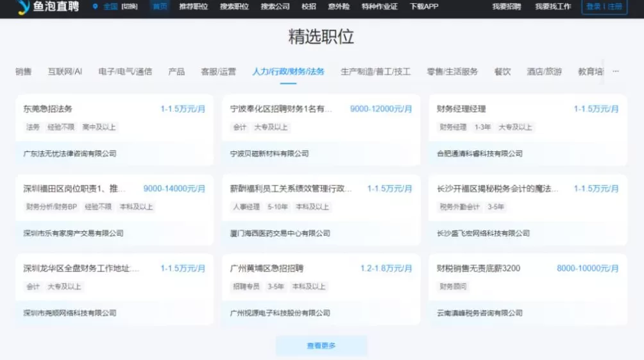Click the 鱼泡直聘 logo
The height and width of the screenshot is (360, 644).
coord(49,6)
